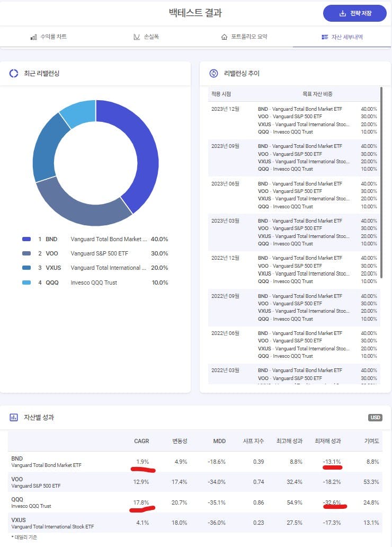
Task: Click the 변동성 column header
Action: pyautogui.click(x=180, y=441)
